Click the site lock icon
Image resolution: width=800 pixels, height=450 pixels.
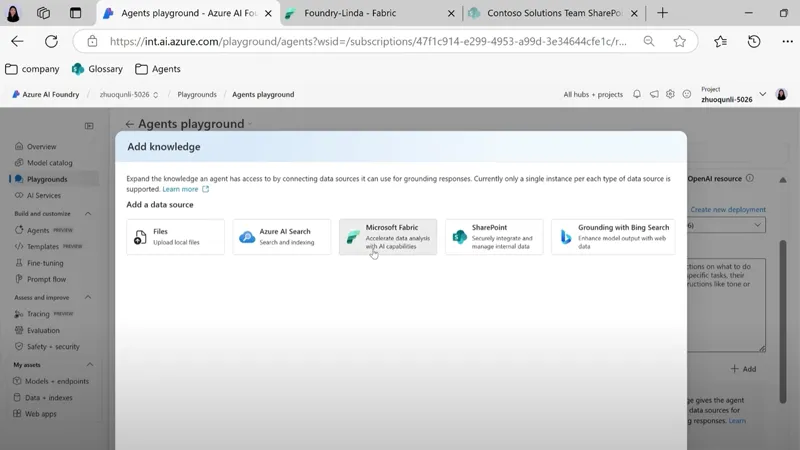point(92,41)
